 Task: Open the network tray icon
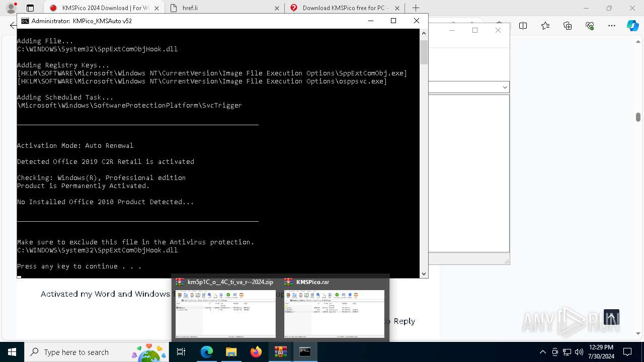tap(567, 352)
